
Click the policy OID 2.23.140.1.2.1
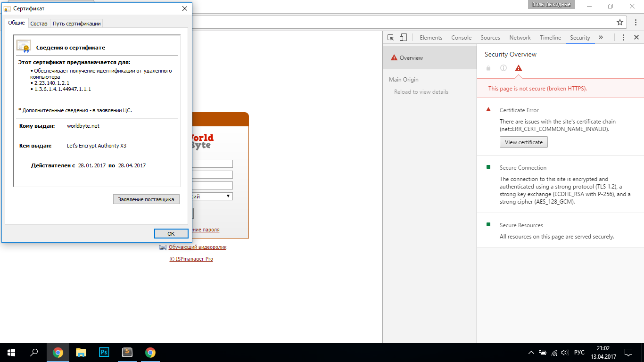tap(52, 83)
